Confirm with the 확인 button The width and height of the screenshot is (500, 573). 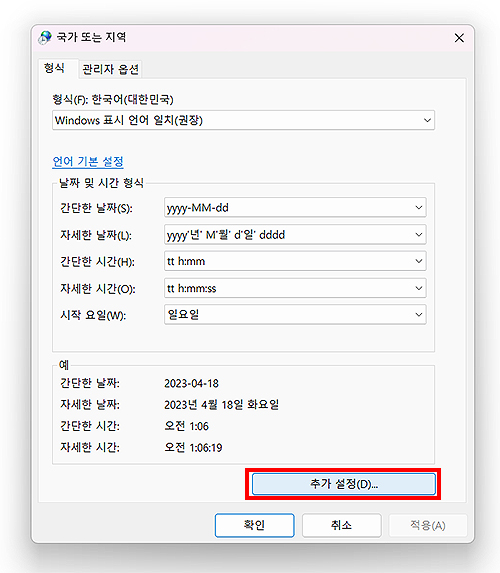tap(254, 525)
